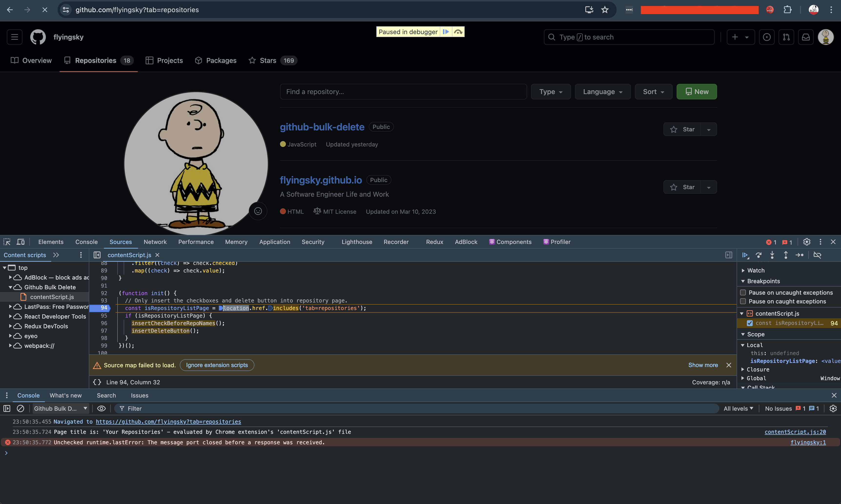Click the Step icon in debugger toolbar
841x504 pixels.
[800, 255]
